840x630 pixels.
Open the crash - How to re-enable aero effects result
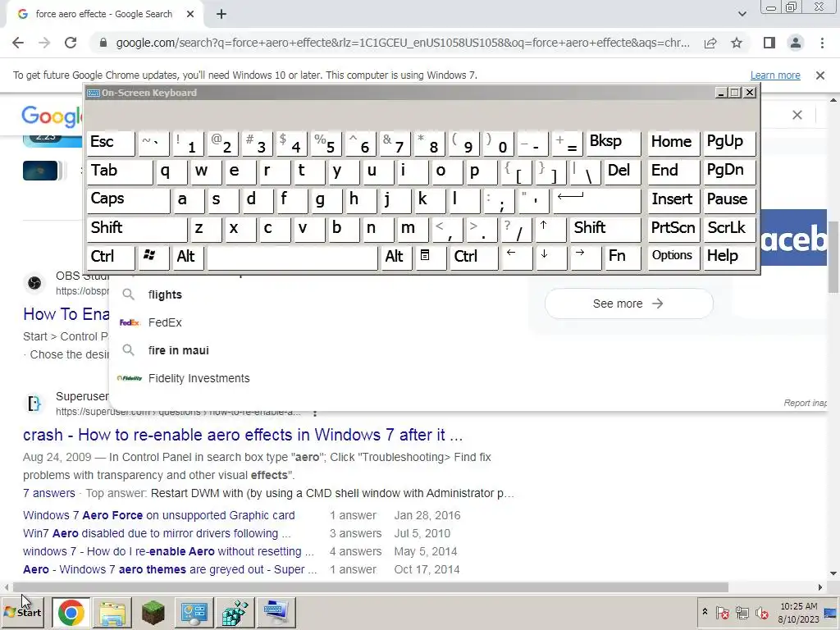[243, 435]
